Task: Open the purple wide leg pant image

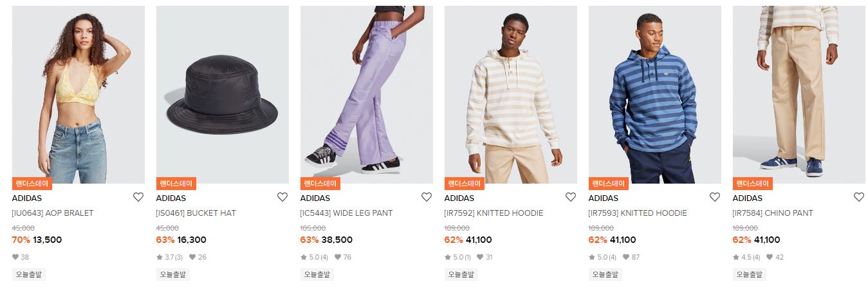Action: coord(367,95)
